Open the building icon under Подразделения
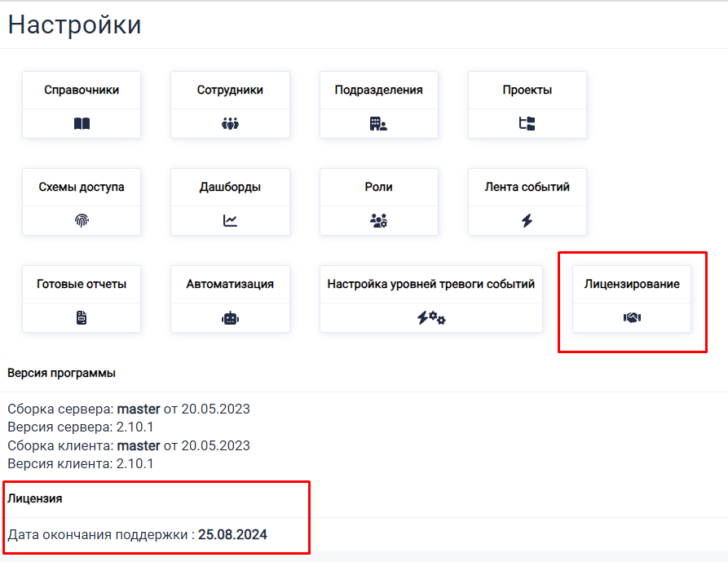 (x=377, y=122)
